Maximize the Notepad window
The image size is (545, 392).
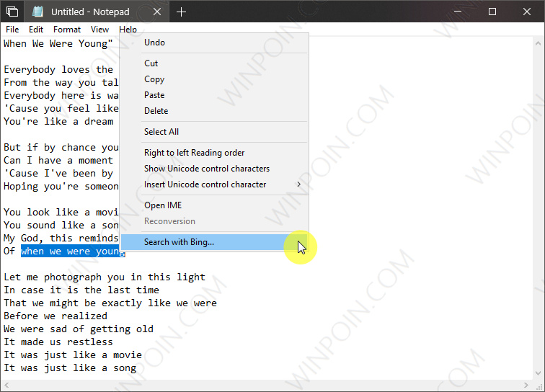(x=492, y=12)
